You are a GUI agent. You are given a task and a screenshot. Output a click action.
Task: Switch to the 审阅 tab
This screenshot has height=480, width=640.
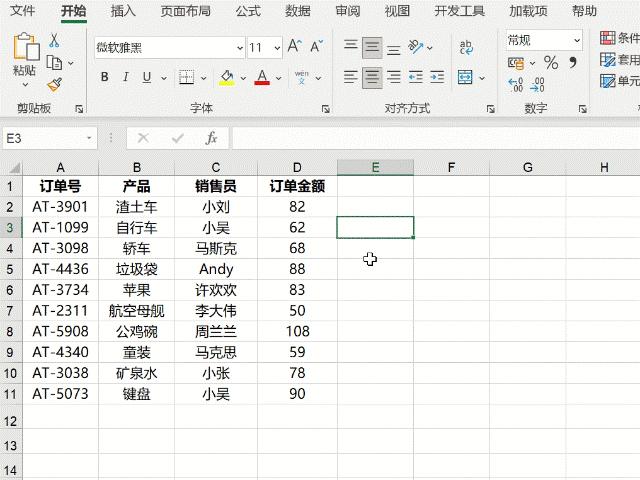tap(348, 11)
